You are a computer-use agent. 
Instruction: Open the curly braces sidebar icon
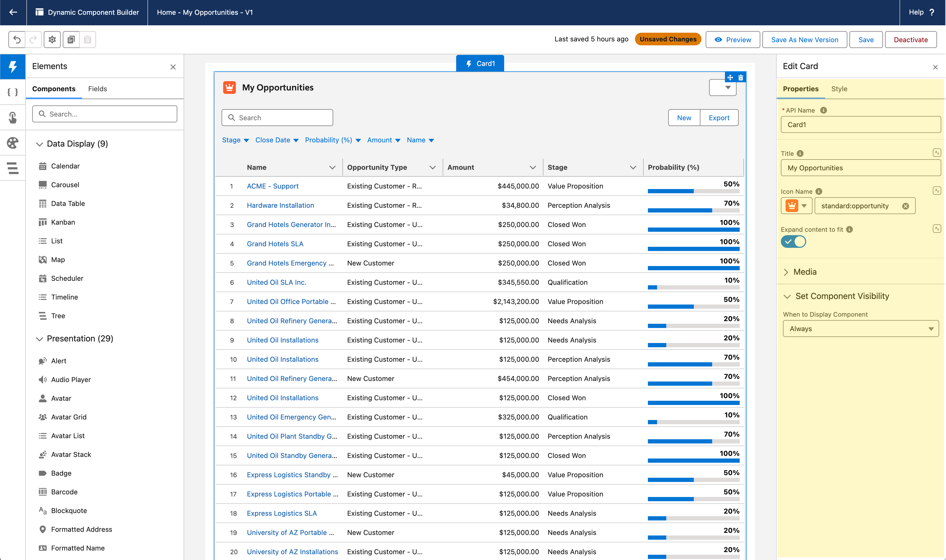13,92
